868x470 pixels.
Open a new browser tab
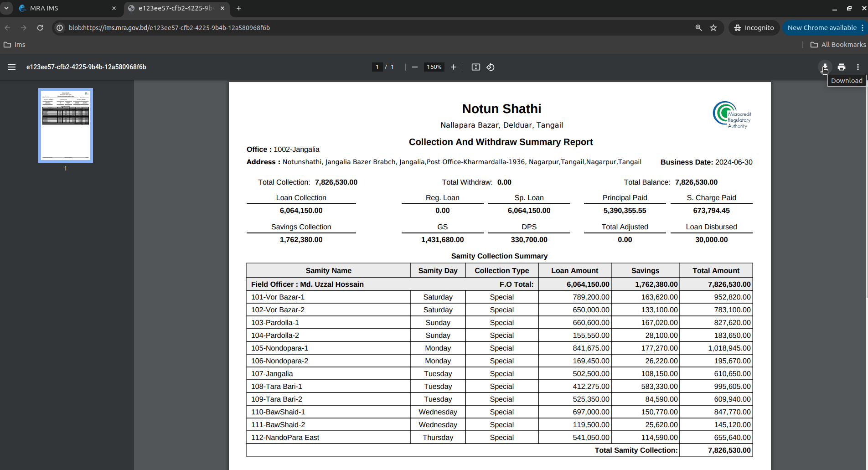click(239, 8)
